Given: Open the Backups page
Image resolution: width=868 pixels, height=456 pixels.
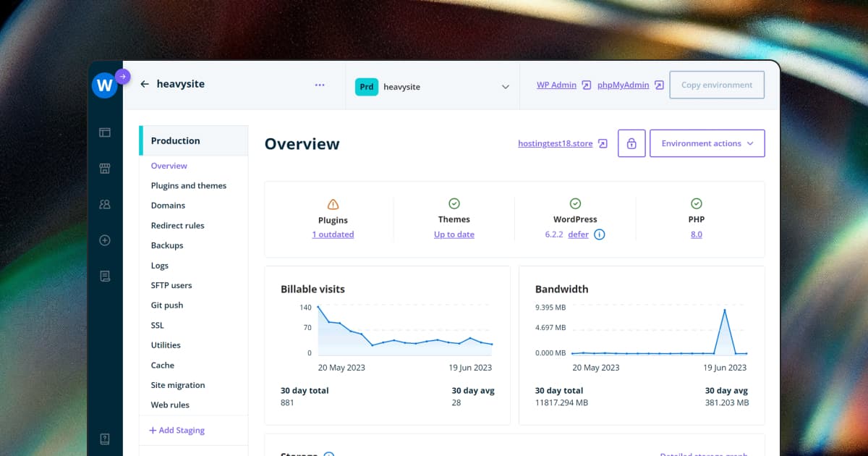Looking at the screenshot, I should point(167,245).
